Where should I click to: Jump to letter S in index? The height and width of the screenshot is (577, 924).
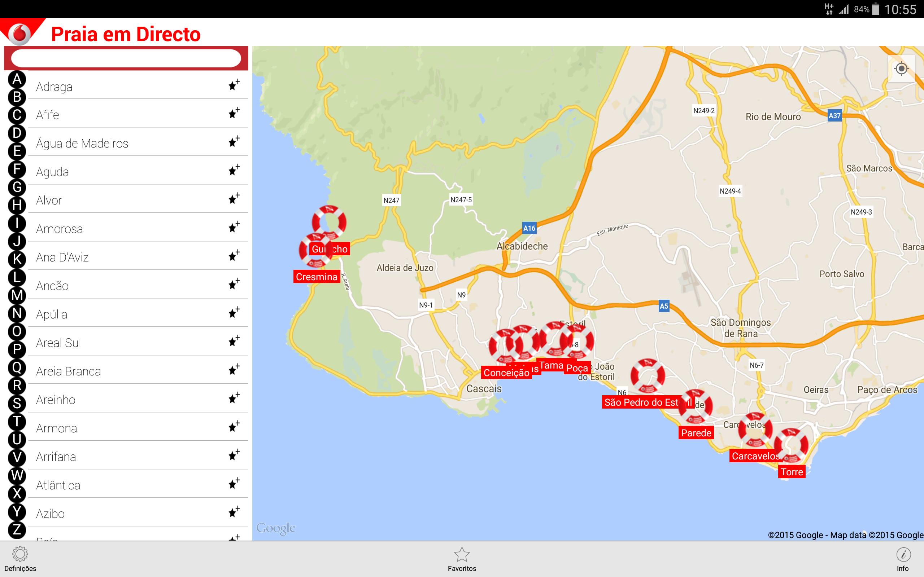click(x=17, y=404)
